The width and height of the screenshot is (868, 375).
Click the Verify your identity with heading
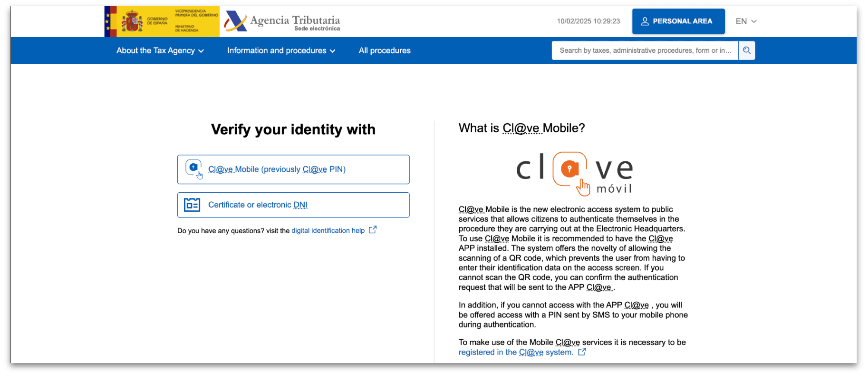click(293, 129)
